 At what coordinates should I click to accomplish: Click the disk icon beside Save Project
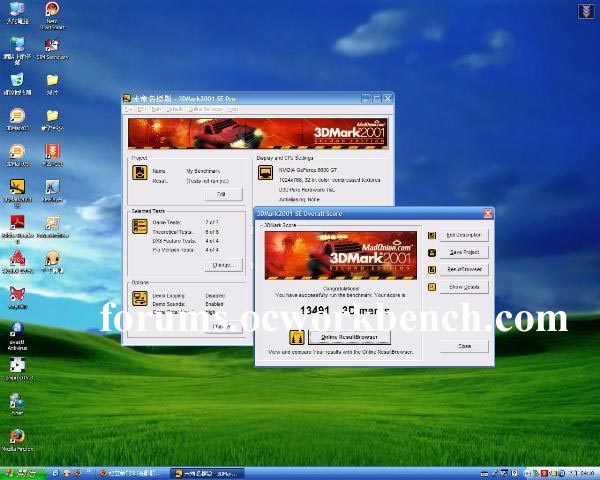pos(432,253)
